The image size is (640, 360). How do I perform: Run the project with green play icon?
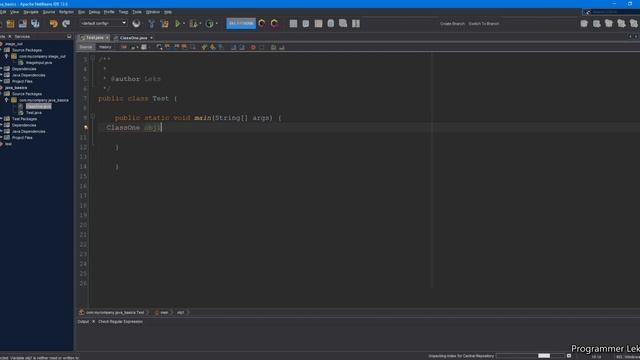click(x=178, y=24)
